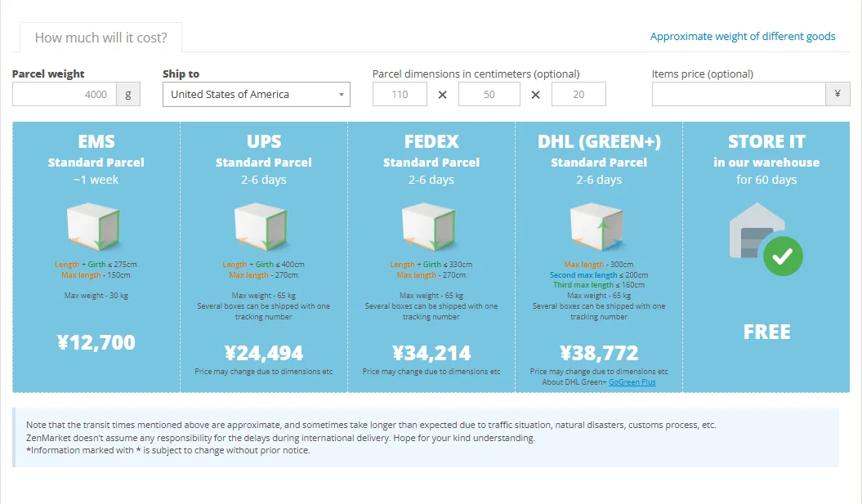This screenshot has height=504, width=862.
Task: Select the EMS ¥12,700 price
Action: (x=96, y=342)
